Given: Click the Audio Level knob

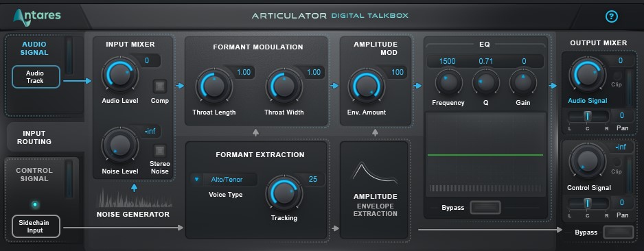Looking at the screenshot, I should (x=120, y=75).
